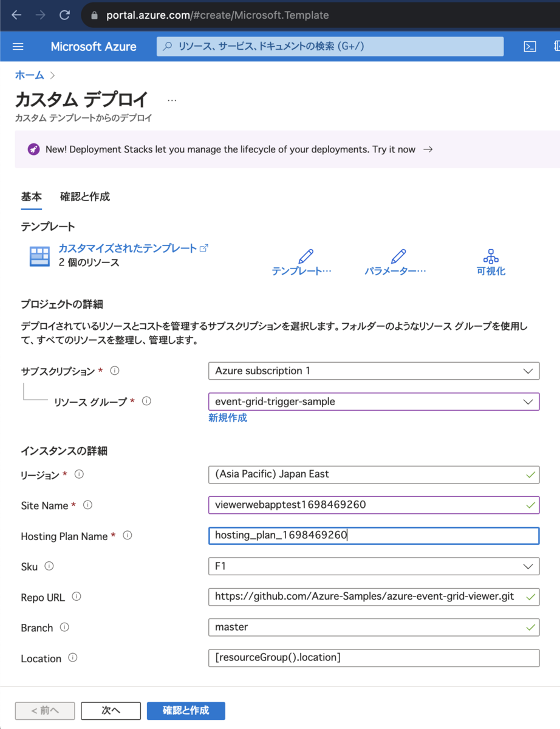Show info tooltip for Repo URL
The height and width of the screenshot is (729, 560).
click(76, 597)
